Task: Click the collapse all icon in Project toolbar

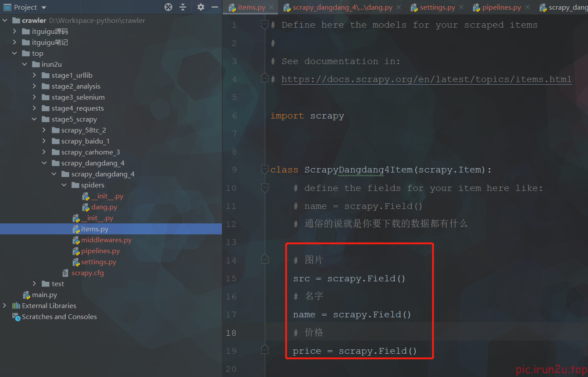Action: coord(183,7)
